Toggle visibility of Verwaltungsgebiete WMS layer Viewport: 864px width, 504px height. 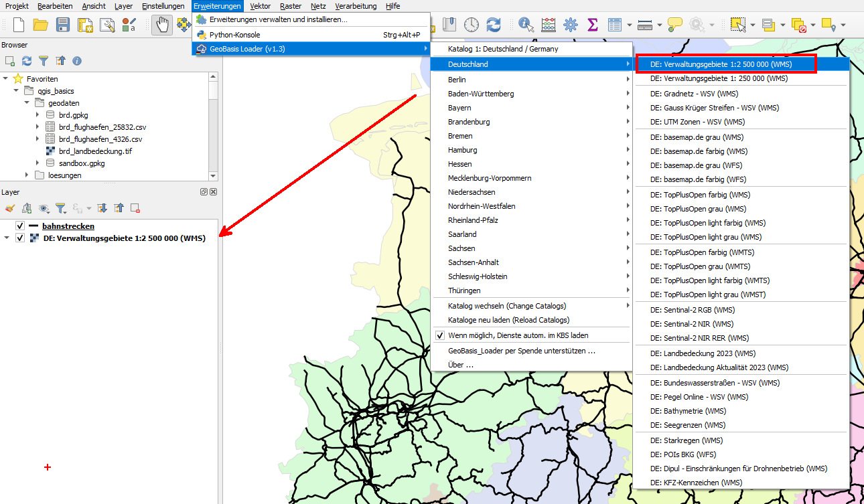point(20,238)
